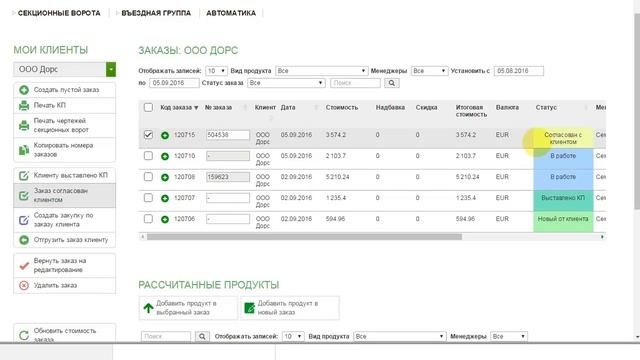Click the refresh icon for Обновить стоимость заказа

(x=24, y=336)
